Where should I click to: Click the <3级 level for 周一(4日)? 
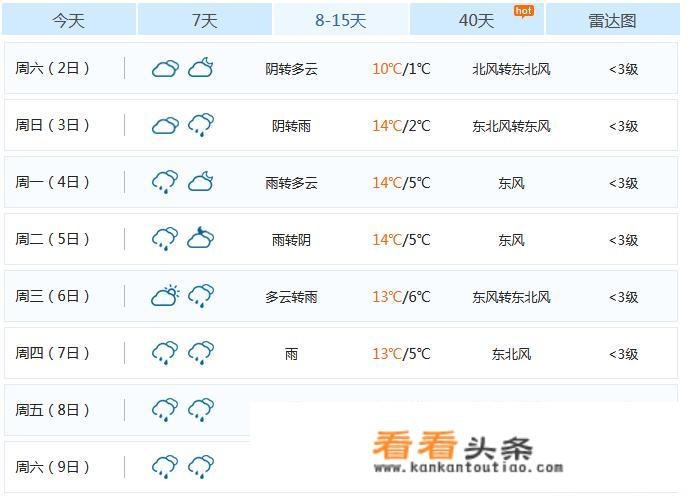624,183
